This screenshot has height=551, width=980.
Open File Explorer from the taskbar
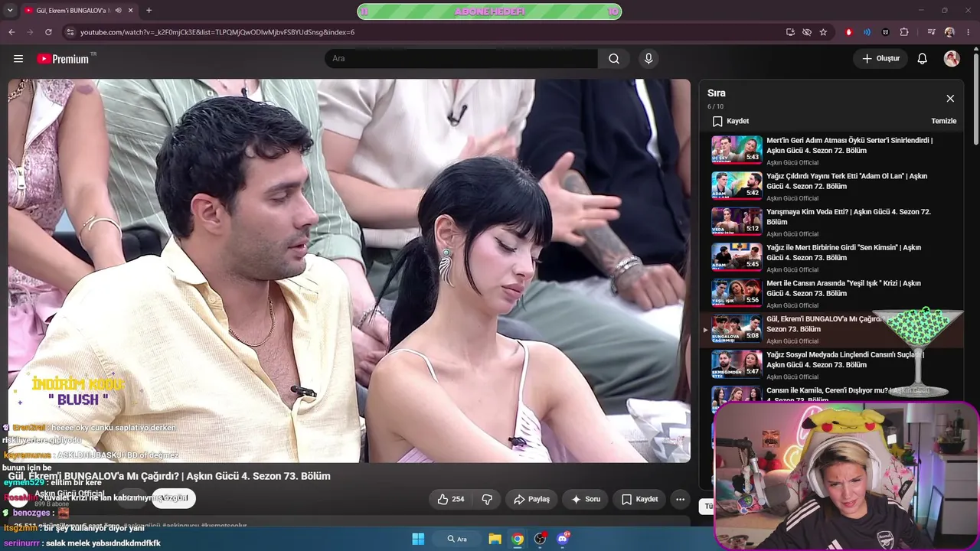495,539
